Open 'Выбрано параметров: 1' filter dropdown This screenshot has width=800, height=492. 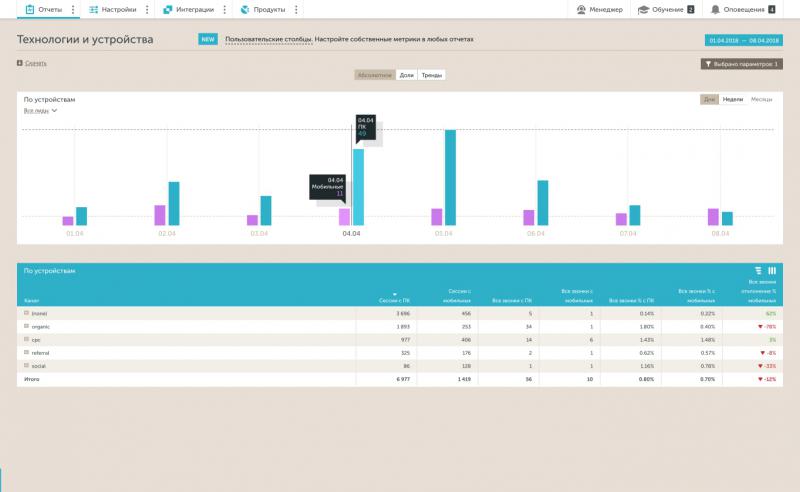click(x=742, y=63)
